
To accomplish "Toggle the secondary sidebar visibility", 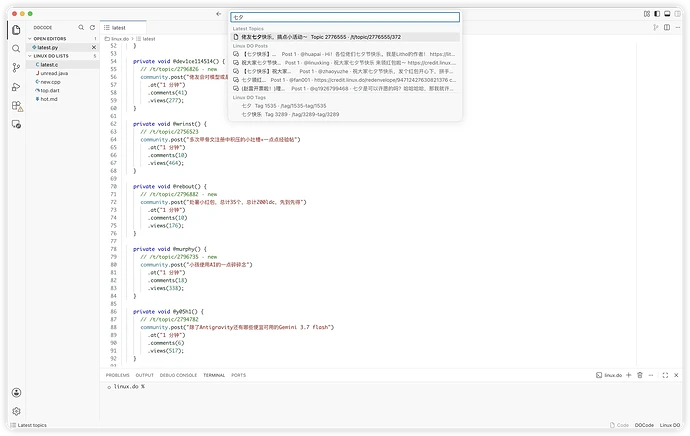I will pos(678,14).
